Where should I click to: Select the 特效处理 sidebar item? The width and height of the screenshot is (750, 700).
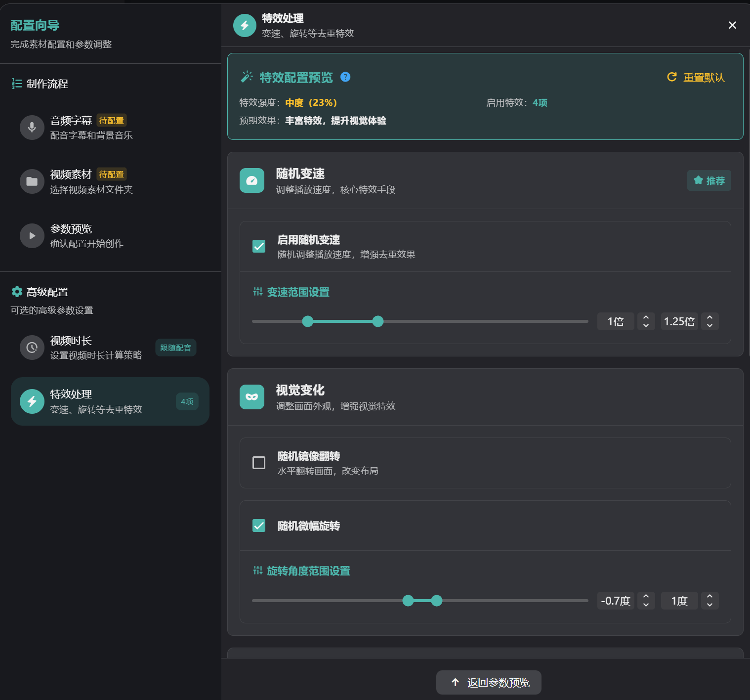(110, 401)
